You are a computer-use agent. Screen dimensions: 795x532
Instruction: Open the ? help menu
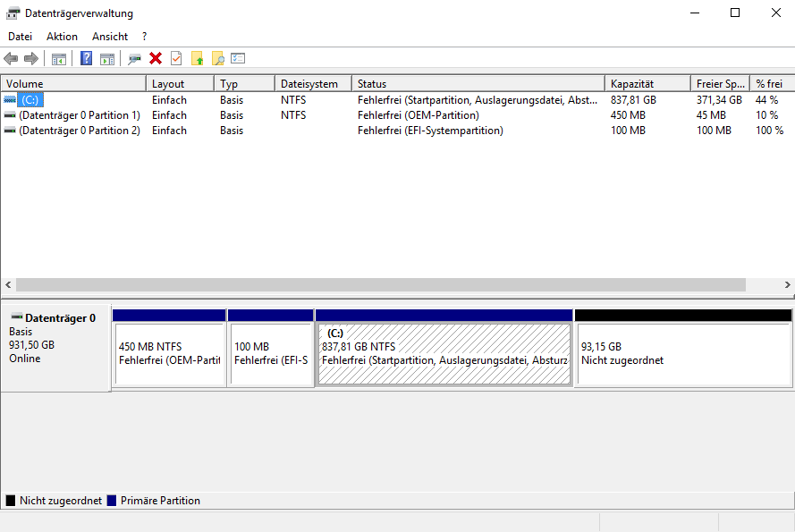pos(145,37)
